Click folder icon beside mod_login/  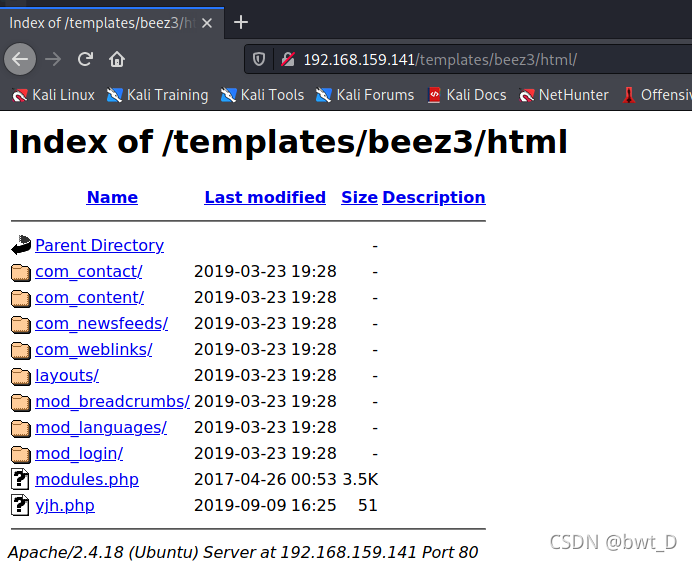tap(21, 455)
